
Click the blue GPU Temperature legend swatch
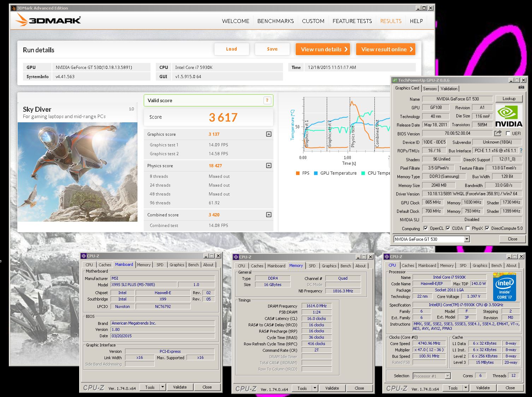tap(316, 173)
